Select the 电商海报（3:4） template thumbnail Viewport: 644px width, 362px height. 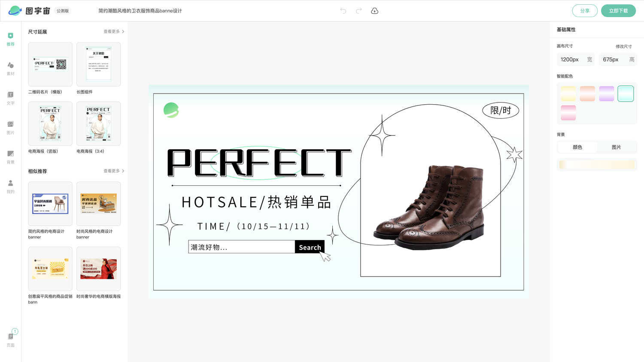pos(98,124)
